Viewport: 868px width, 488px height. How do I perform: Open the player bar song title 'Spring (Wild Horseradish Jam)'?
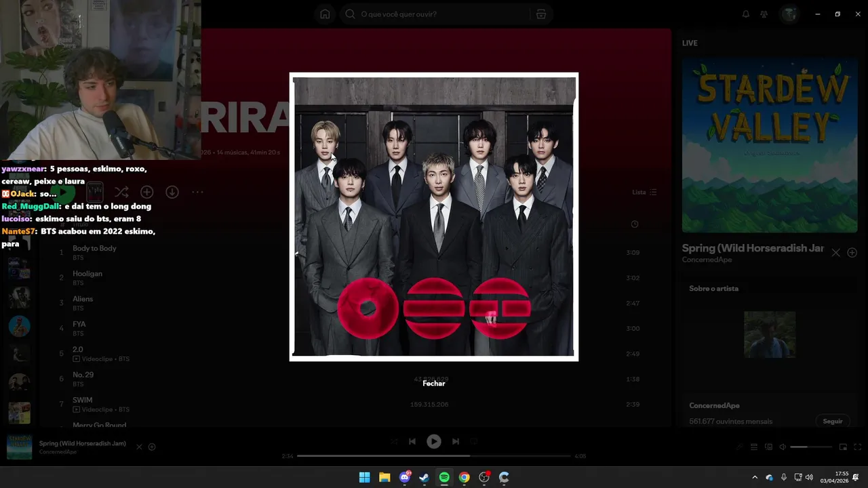[x=83, y=443]
